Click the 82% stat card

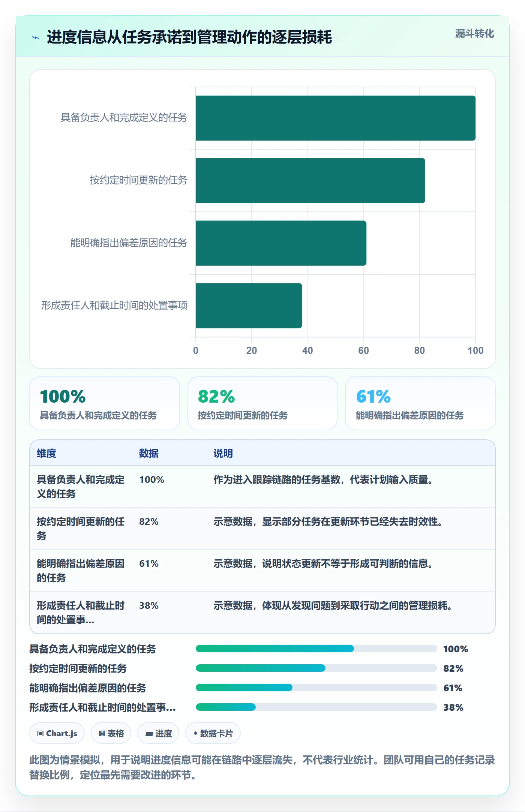click(x=262, y=403)
